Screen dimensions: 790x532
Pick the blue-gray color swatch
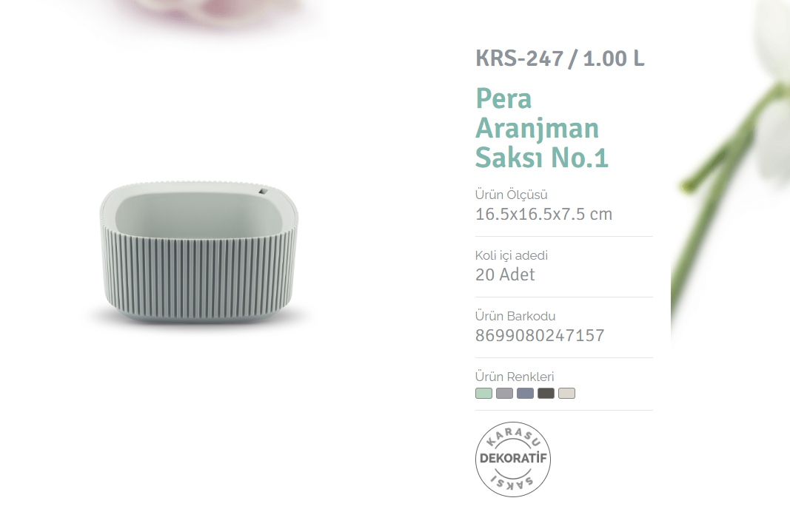pyautogui.click(x=525, y=393)
